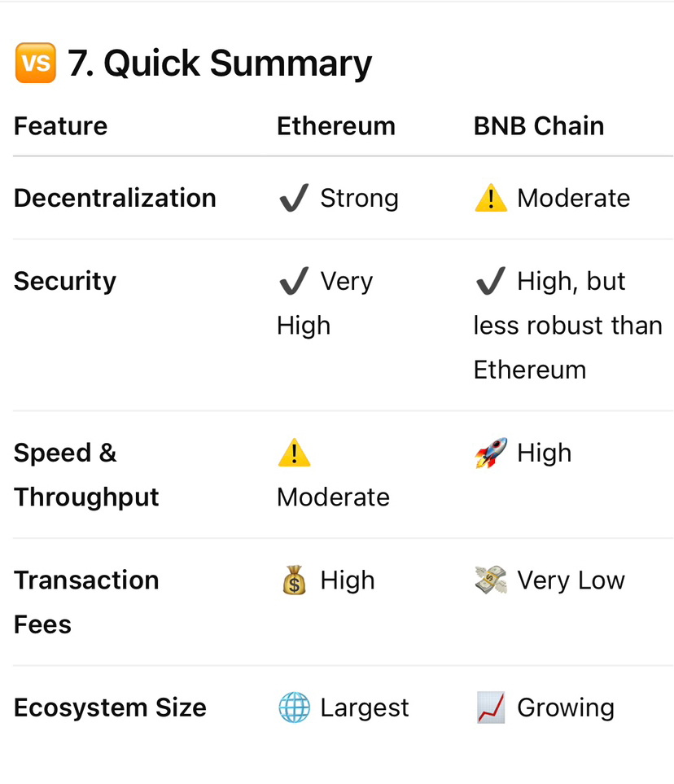The image size is (674, 784).
Task: Select the Ecosystem Size row label
Action: tap(110, 708)
